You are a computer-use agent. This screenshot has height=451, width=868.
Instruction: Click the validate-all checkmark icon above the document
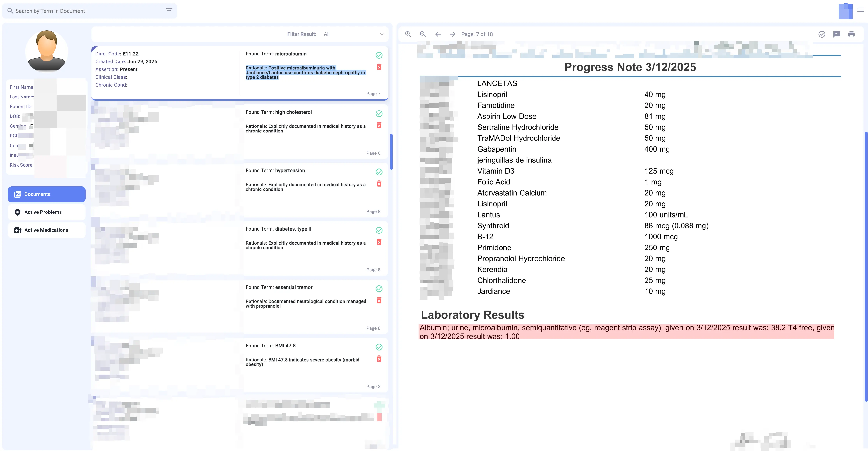pos(821,34)
